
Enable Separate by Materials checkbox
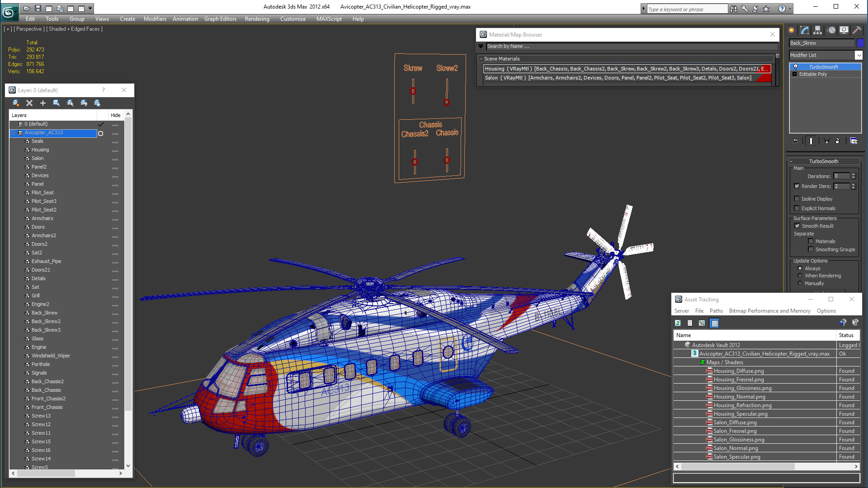point(811,241)
